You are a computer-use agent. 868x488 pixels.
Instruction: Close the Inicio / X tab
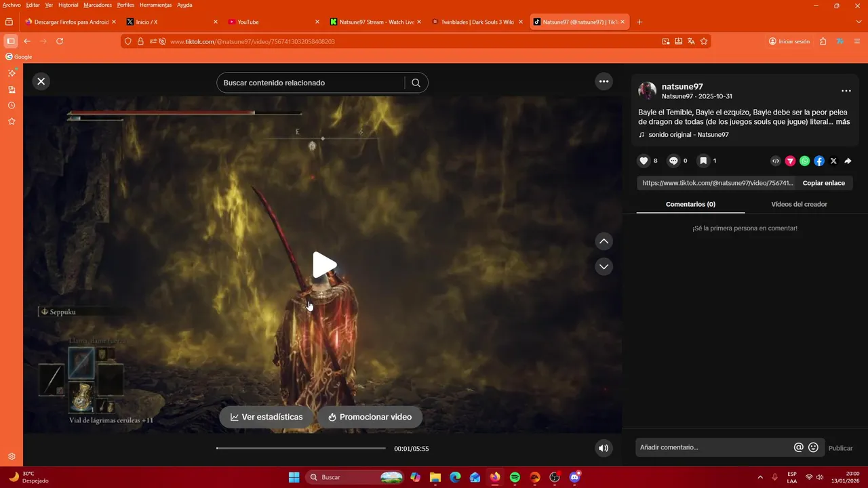(215, 22)
